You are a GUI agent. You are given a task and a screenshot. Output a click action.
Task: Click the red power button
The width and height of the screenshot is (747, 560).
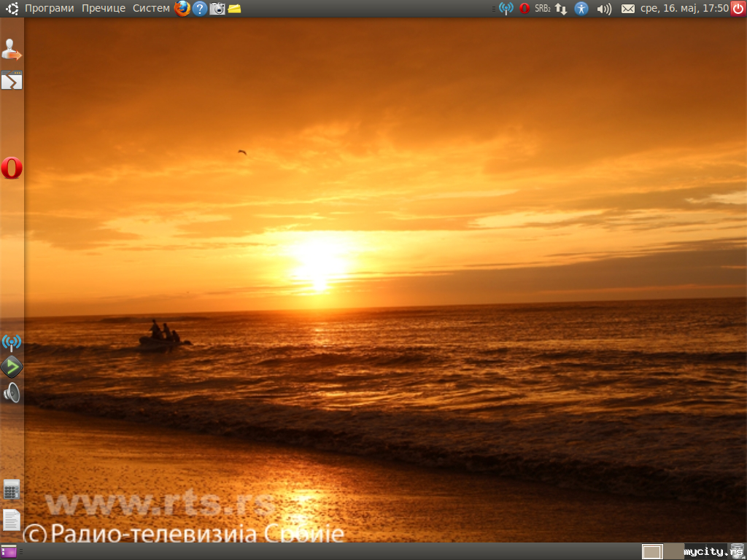(x=738, y=9)
